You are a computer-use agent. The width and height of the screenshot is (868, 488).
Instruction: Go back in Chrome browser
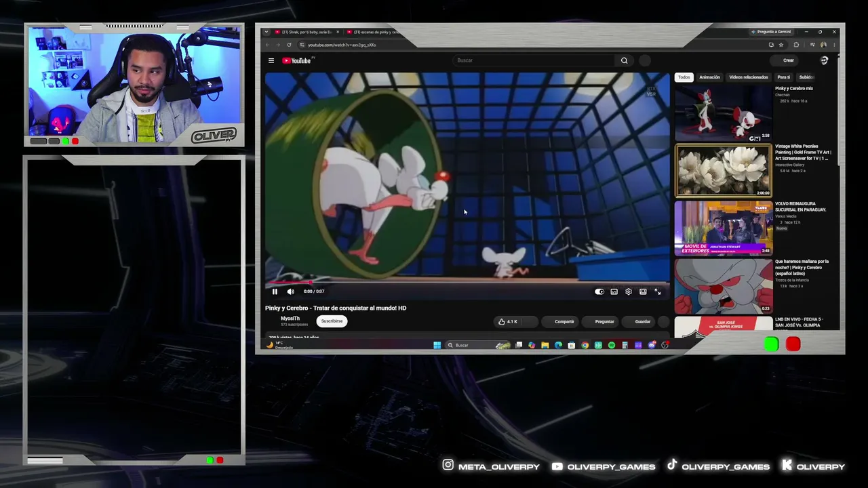tap(267, 45)
